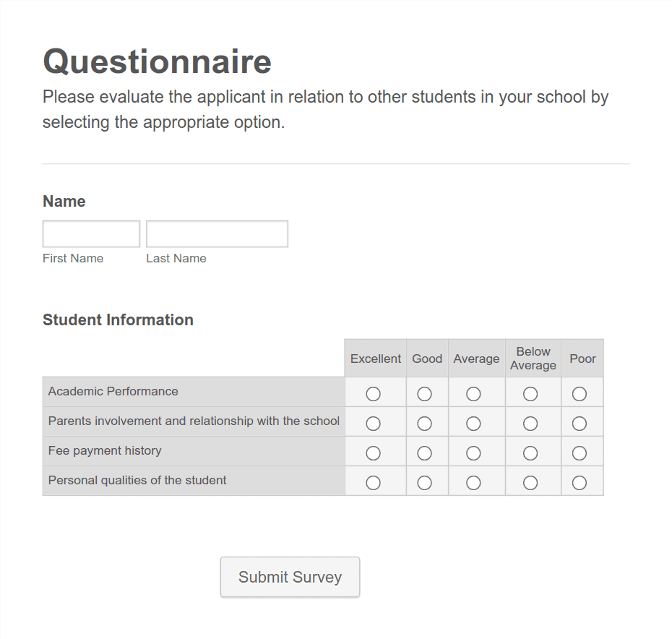672x639 pixels.
Task: Choose Good for Personal qualities of student
Action: coord(425,483)
